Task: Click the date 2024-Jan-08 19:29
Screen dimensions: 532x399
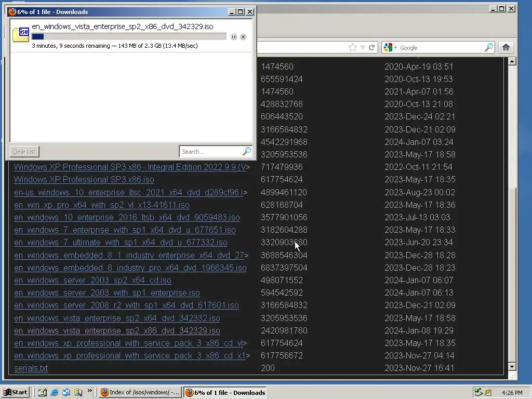Action: (419, 330)
